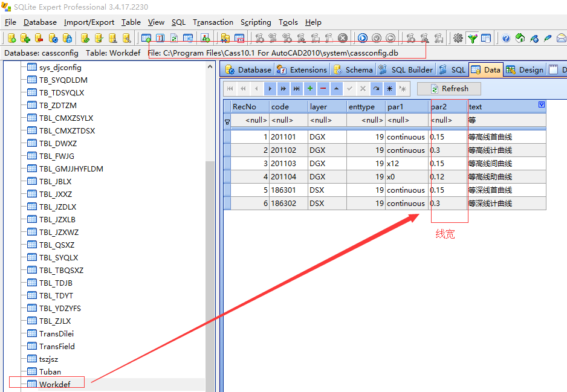The width and height of the screenshot is (567, 392).
Task: Click the Remove Database icon with red minus
Action: (x=39, y=38)
